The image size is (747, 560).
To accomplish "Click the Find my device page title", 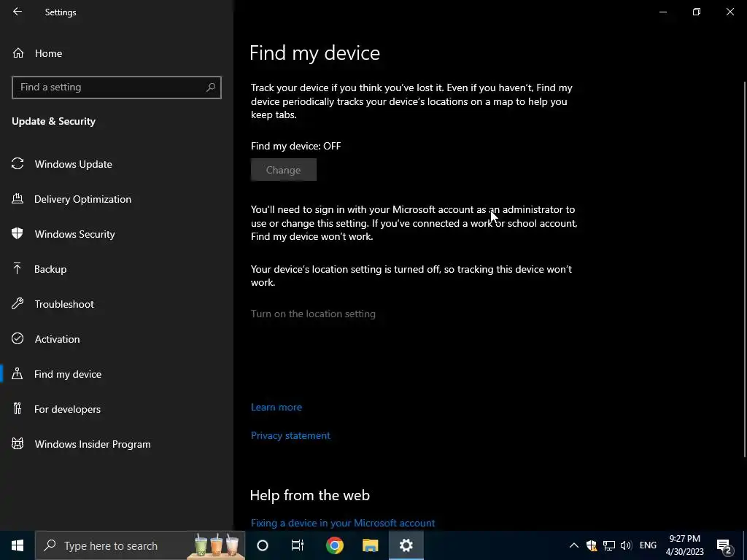I will [314, 52].
